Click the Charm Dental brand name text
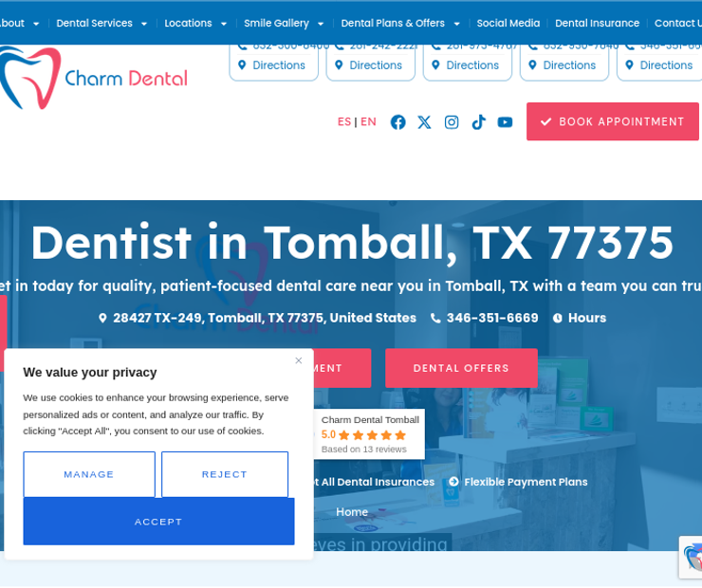The image size is (702, 588). pyautogui.click(x=126, y=79)
